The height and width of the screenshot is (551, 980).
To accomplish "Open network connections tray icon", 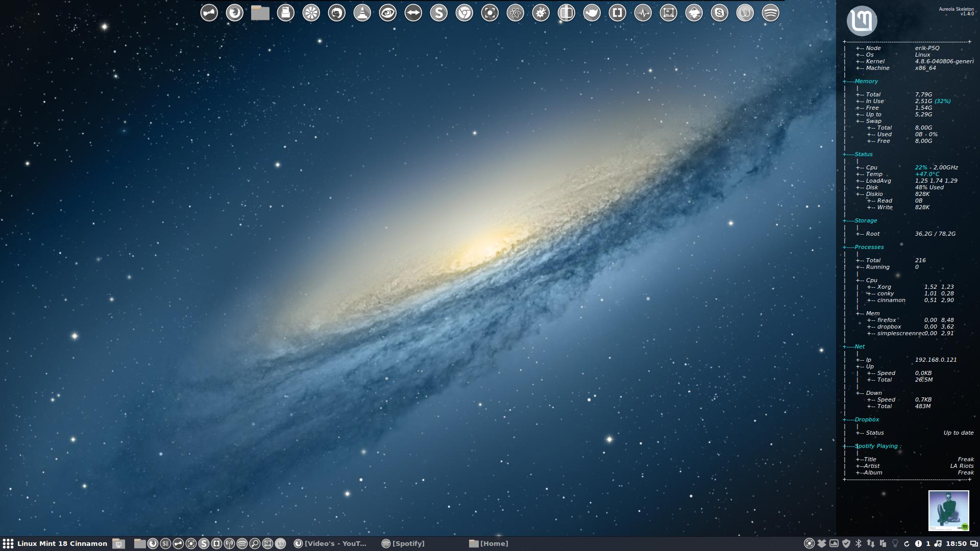I will pyautogui.click(x=871, y=543).
